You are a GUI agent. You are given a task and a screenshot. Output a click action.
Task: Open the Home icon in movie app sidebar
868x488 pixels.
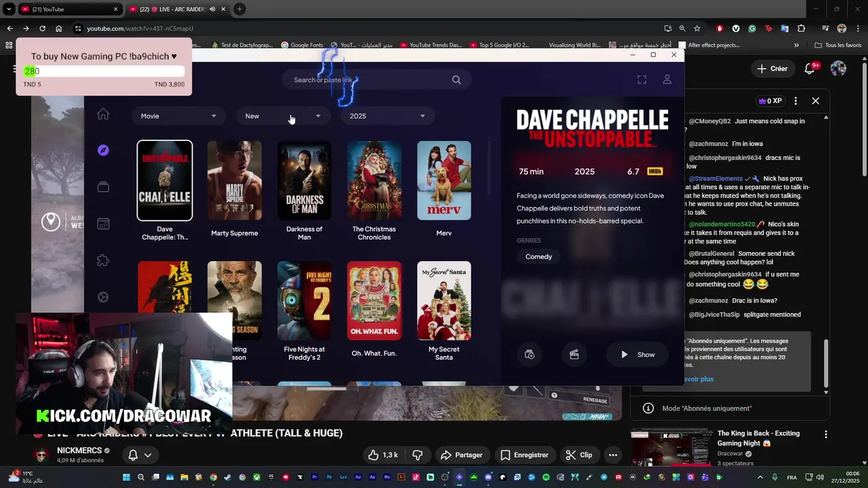(103, 114)
